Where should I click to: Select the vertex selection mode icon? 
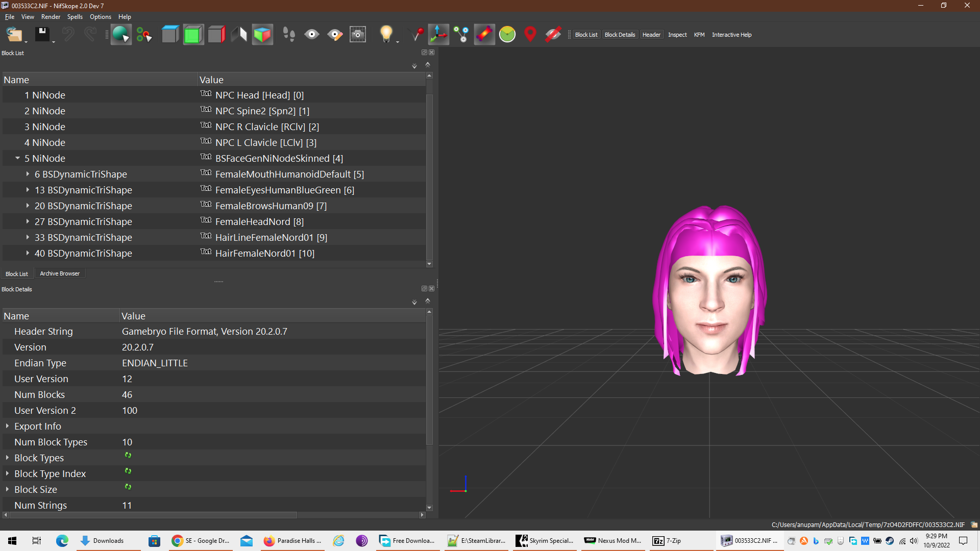[144, 35]
